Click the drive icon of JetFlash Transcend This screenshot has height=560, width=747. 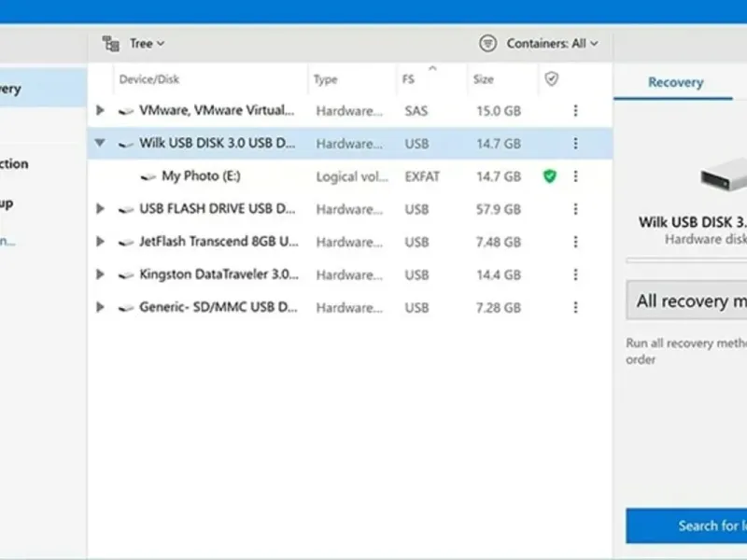coord(126,243)
